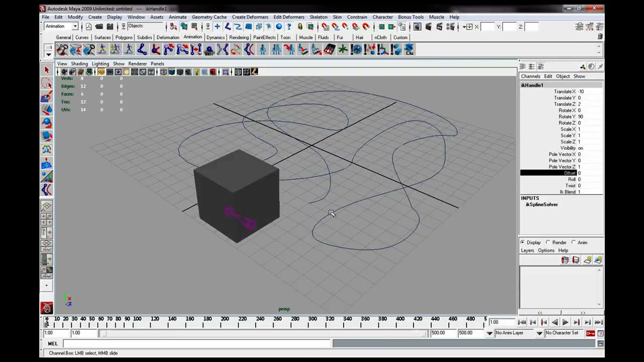Click the Joint tool shelf icon

(142, 49)
